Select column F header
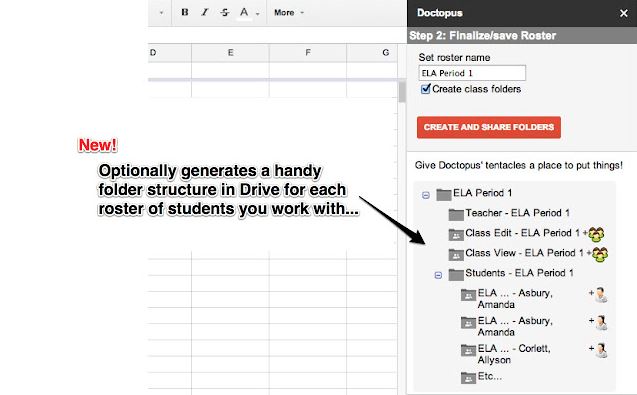The image size is (637, 395). 308,52
